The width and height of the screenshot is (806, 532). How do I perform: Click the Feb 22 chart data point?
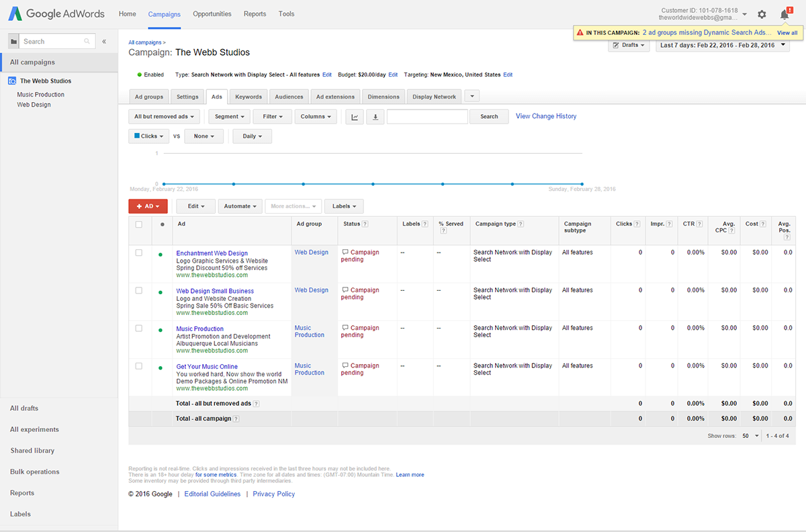point(163,183)
